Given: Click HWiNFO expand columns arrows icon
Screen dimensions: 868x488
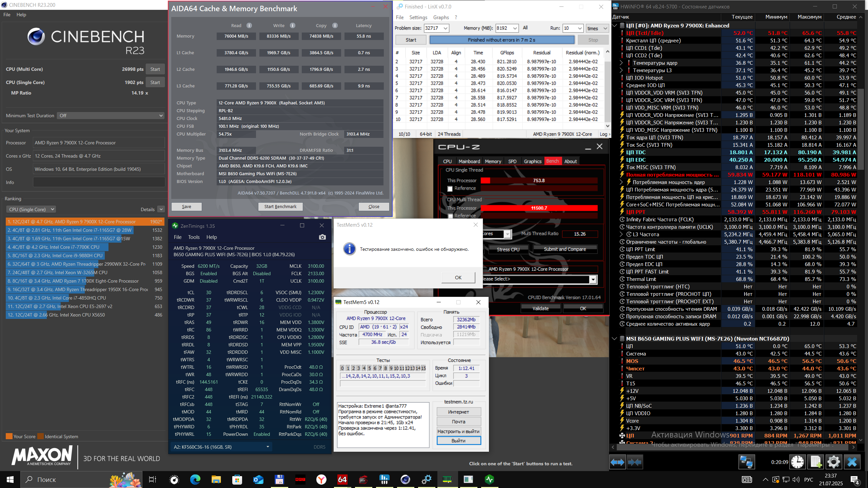Looking at the screenshot, I should point(617,462).
